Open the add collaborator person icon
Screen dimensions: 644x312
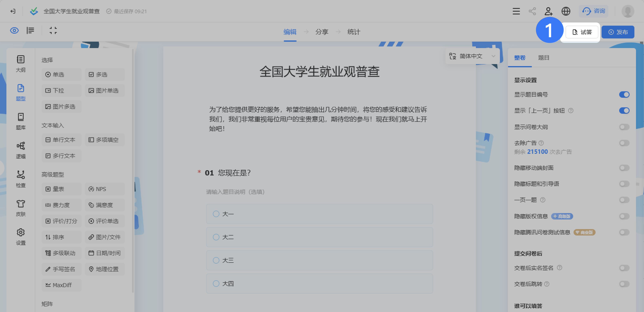[x=549, y=11]
